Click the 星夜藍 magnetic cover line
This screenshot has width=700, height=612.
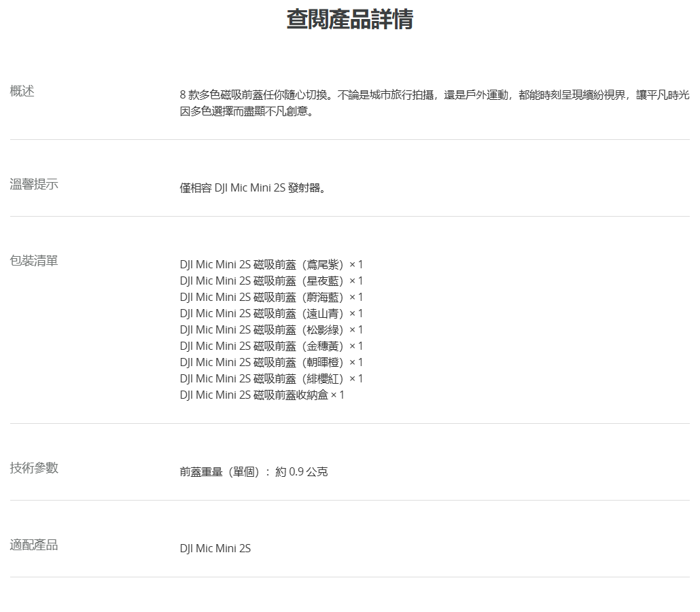(x=271, y=281)
